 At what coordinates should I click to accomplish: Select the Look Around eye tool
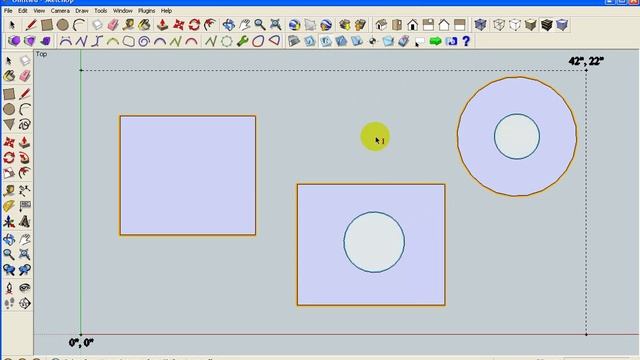click(x=24, y=288)
